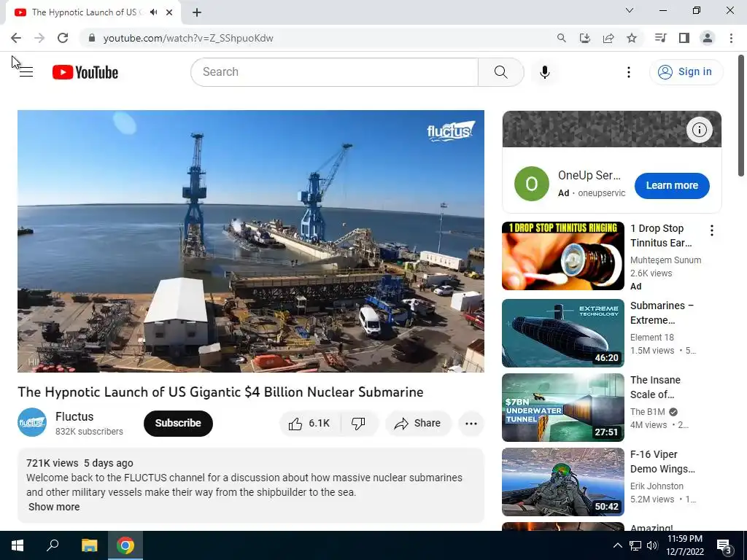Open the network tray icon
747x560 pixels.
click(635, 545)
